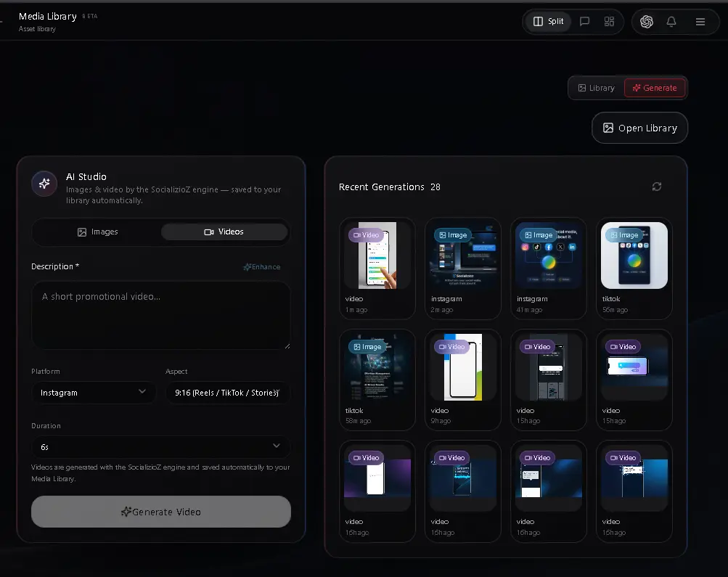Switch to the grid layout view icon
The height and width of the screenshot is (577, 728).
[x=609, y=21]
